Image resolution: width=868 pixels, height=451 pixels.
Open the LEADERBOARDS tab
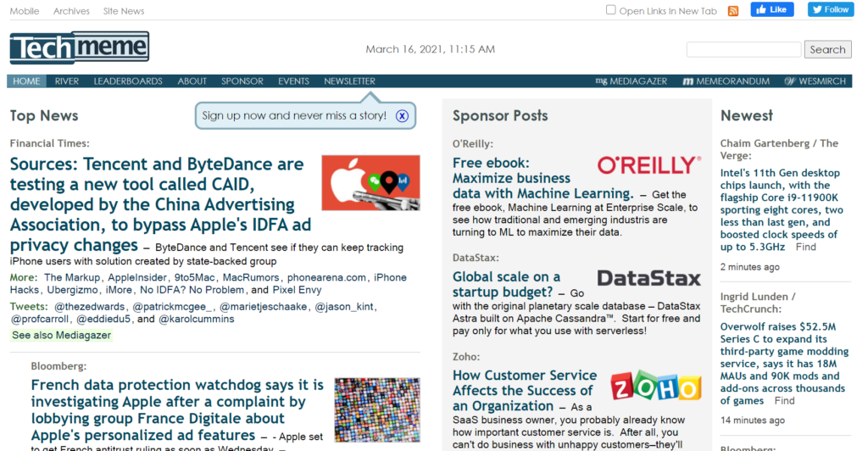tap(128, 81)
